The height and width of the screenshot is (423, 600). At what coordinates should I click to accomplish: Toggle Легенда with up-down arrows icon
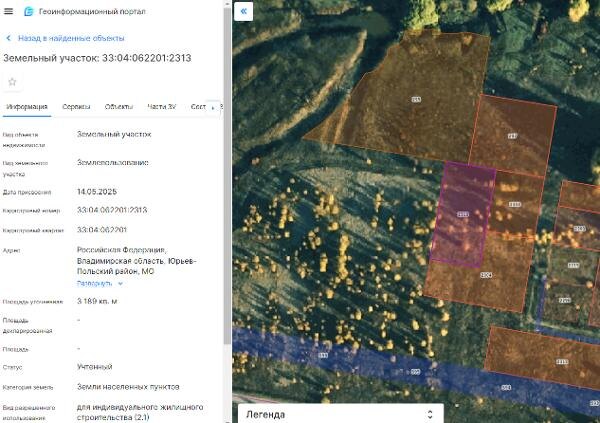(x=430, y=414)
